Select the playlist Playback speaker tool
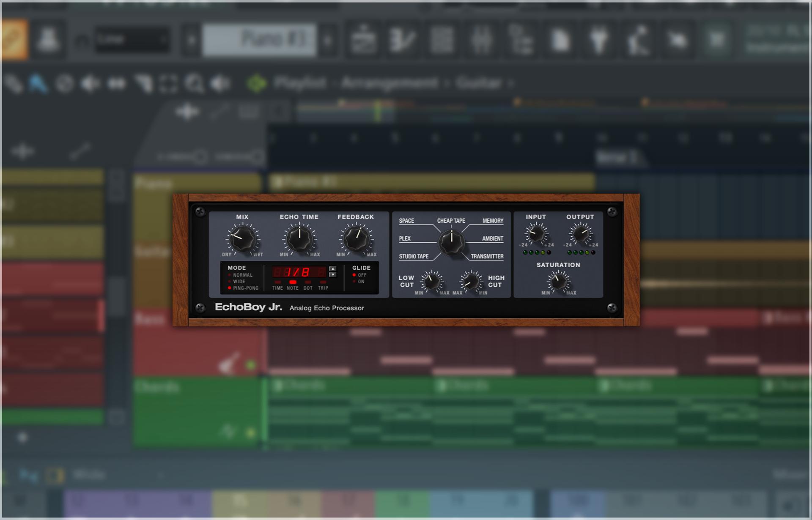Image resolution: width=812 pixels, height=520 pixels. [x=221, y=83]
